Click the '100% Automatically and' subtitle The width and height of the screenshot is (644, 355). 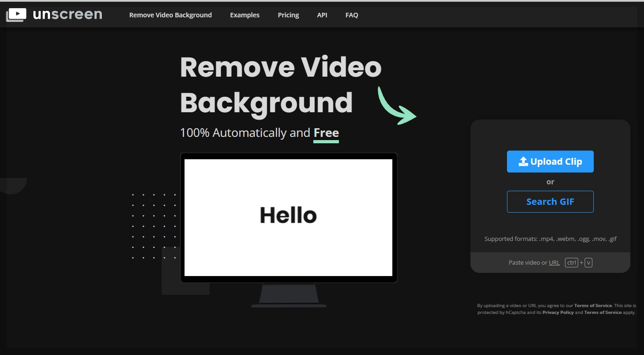coord(245,133)
